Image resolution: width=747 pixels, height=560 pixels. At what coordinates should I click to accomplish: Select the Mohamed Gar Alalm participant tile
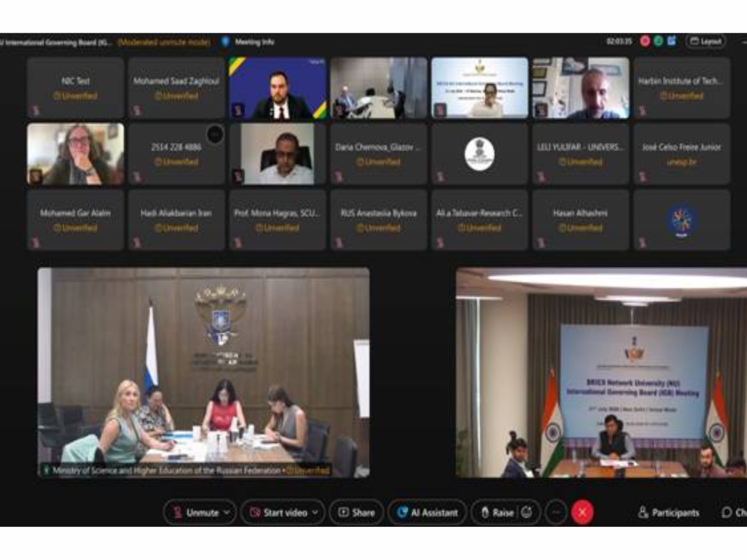pyautogui.click(x=76, y=220)
